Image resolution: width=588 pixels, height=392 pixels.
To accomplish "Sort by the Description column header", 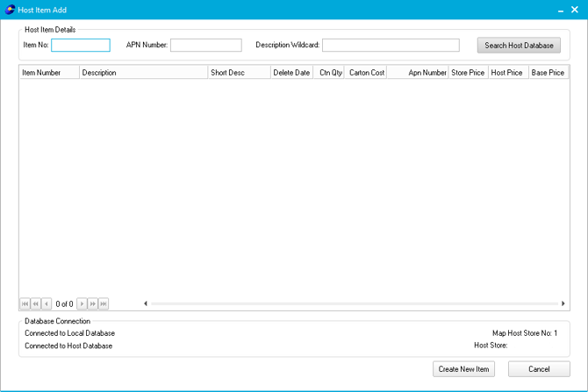I will tap(143, 73).
